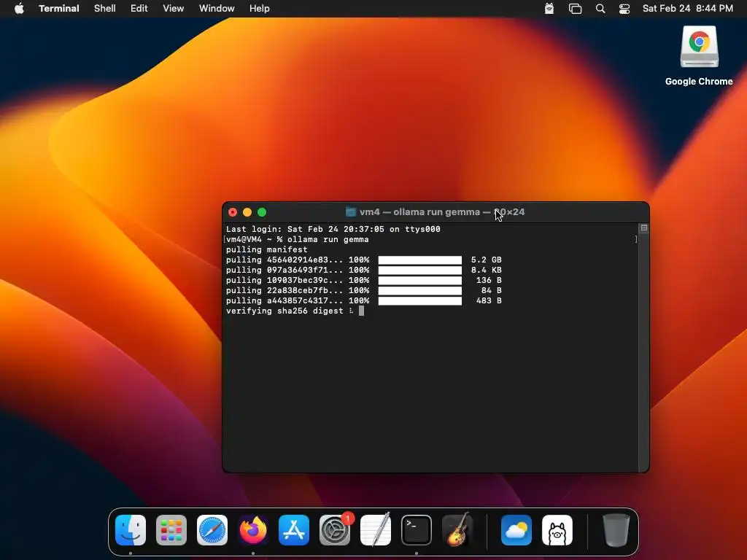Click the 'verifying sha256 digest' line
Screen dimensions: 747x560
click(285, 311)
